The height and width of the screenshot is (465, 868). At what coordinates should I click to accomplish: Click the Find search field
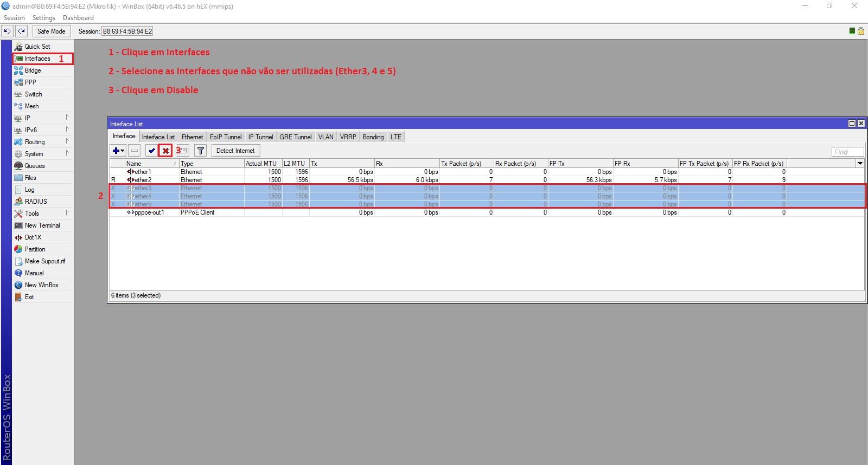click(847, 152)
